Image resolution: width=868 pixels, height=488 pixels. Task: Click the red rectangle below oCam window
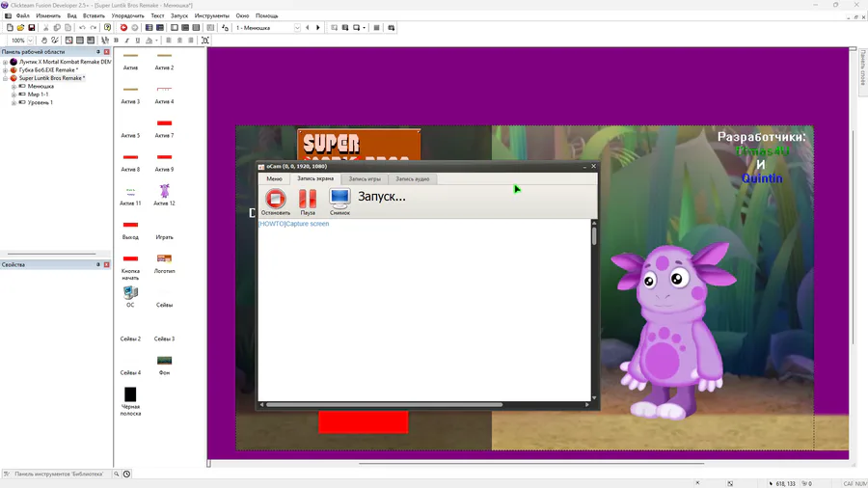pos(364,422)
